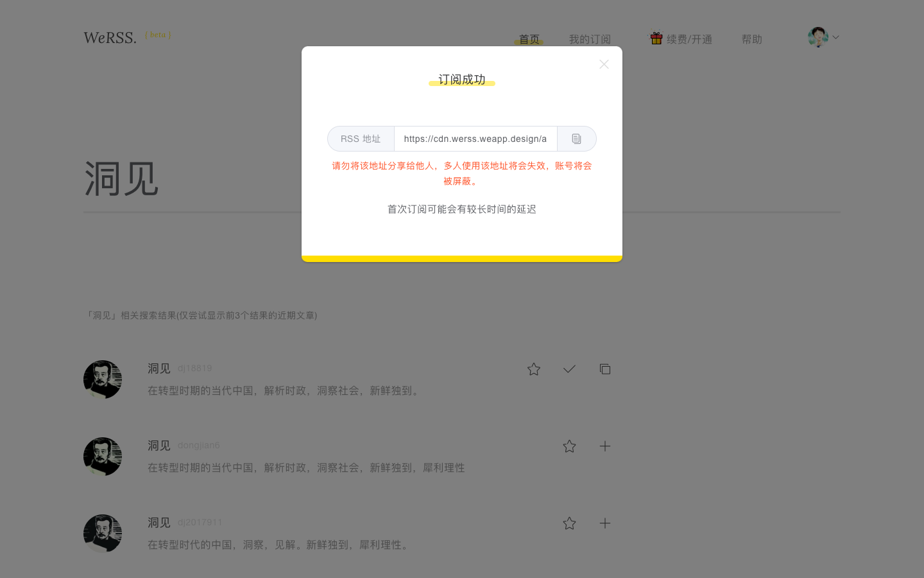This screenshot has width=924, height=578.
Task: Close the 订阅成功 dialog
Action: (x=604, y=64)
